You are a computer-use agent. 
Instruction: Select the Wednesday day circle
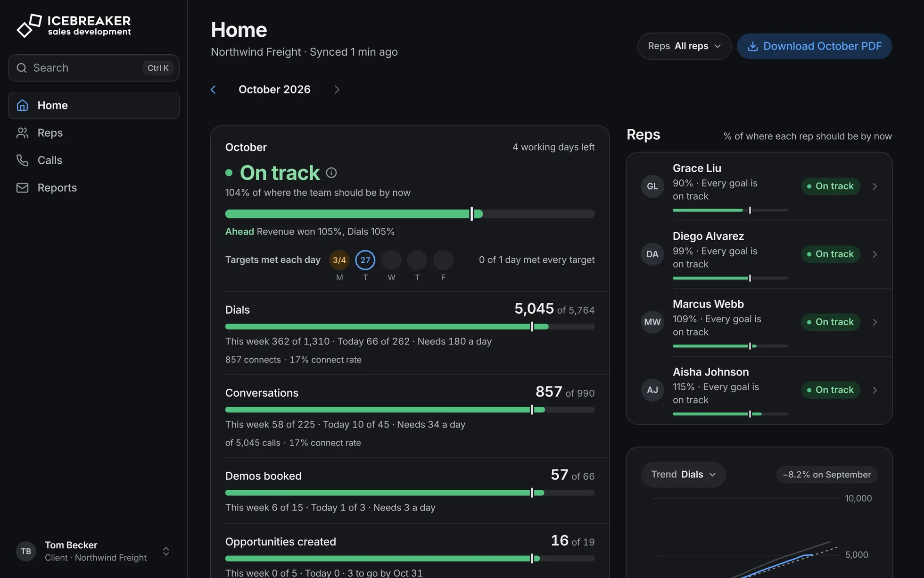[391, 260]
